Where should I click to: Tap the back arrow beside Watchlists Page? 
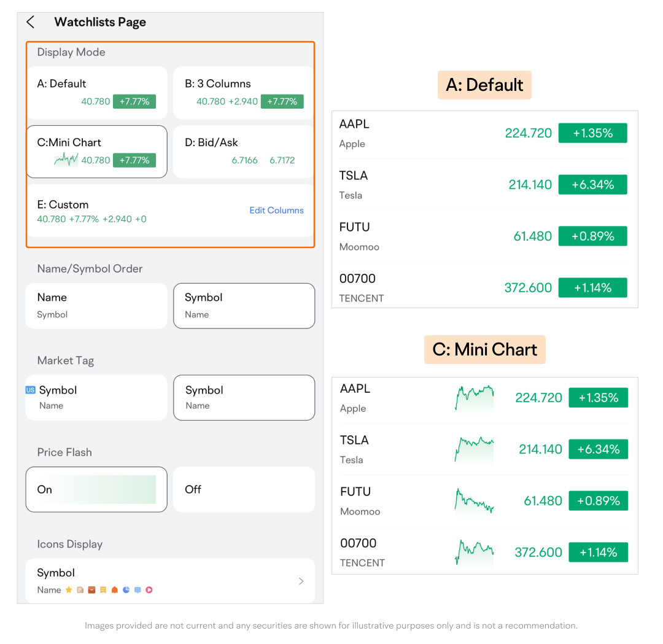31,22
